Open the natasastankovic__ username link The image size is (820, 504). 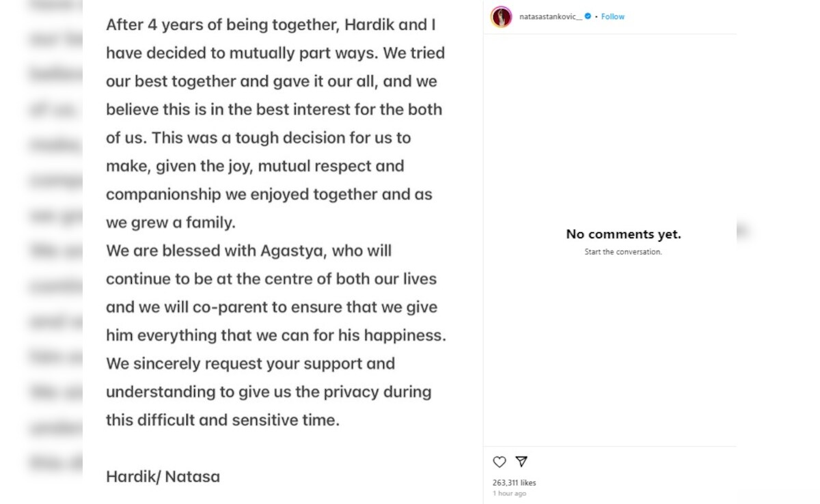550,16
